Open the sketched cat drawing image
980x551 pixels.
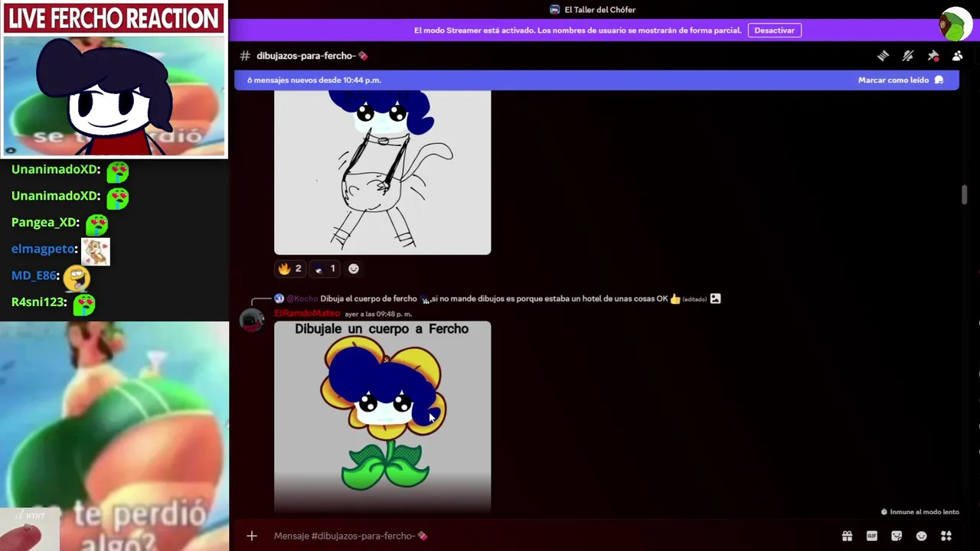click(x=382, y=172)
